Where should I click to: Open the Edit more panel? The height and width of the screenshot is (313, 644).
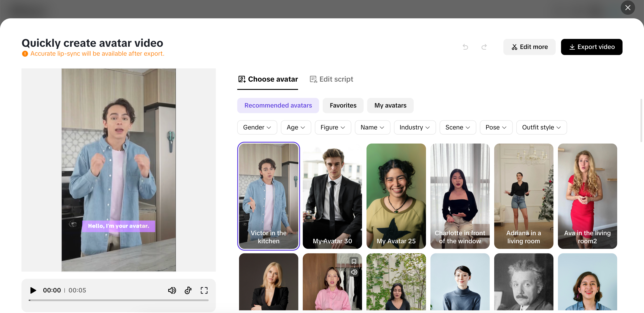[529, 47]
